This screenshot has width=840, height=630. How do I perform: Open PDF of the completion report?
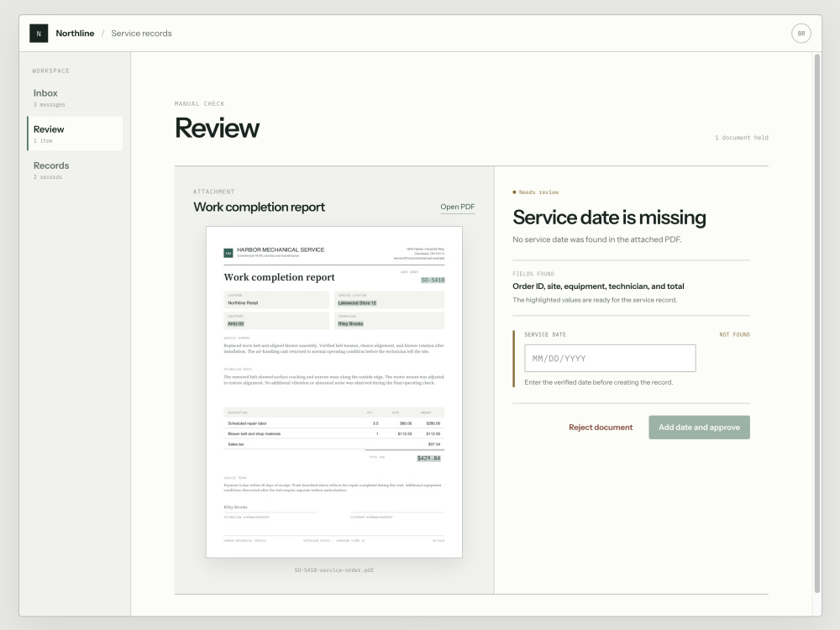tap(458, 207)
